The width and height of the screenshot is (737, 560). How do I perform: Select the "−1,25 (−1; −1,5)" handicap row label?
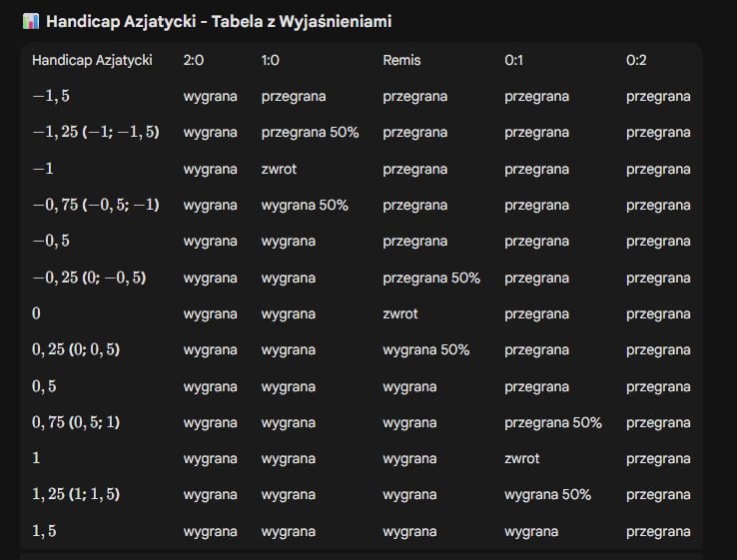click(96, 133)
